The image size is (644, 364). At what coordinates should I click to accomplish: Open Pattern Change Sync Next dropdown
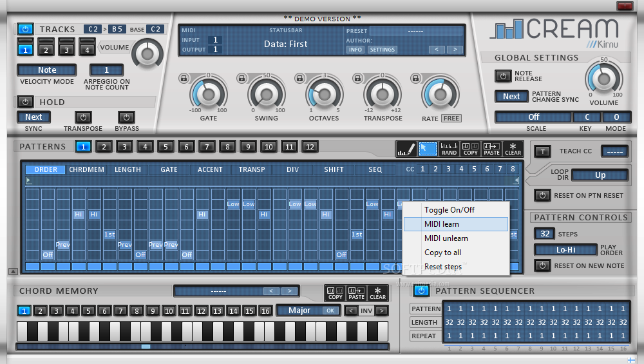coord(511,96)
